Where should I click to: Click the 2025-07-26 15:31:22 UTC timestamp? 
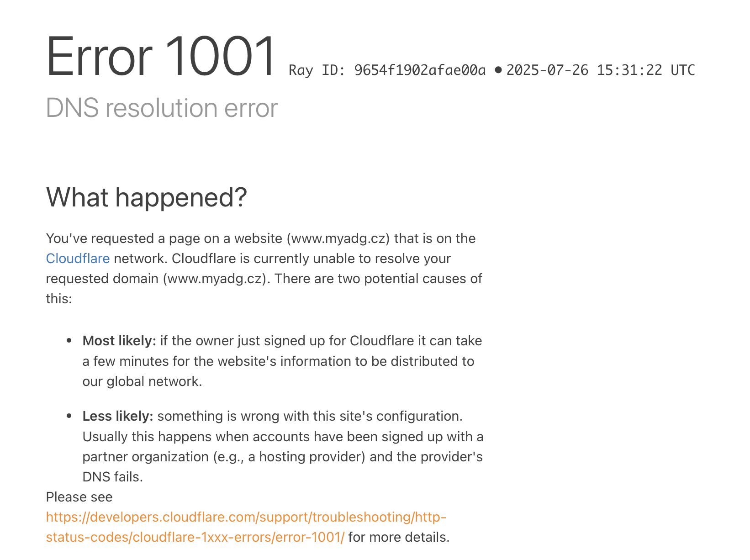coord(601,70)
